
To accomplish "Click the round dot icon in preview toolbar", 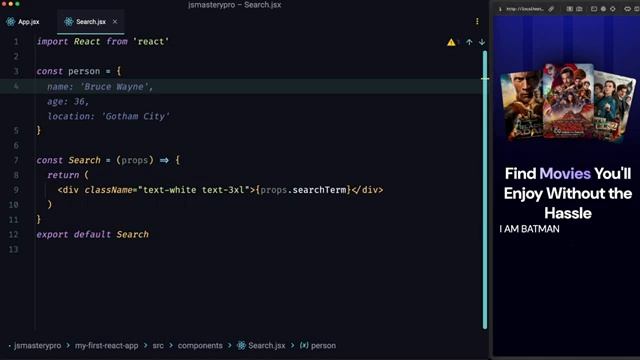I will pyautogui.click(x=603, y=9).
